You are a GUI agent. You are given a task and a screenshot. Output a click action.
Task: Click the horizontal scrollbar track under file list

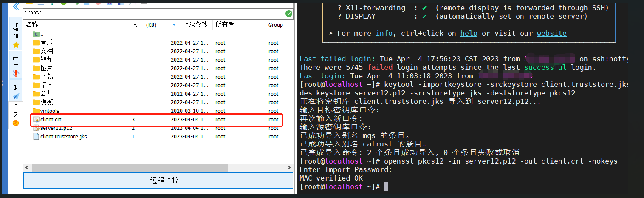coord(158,167)
